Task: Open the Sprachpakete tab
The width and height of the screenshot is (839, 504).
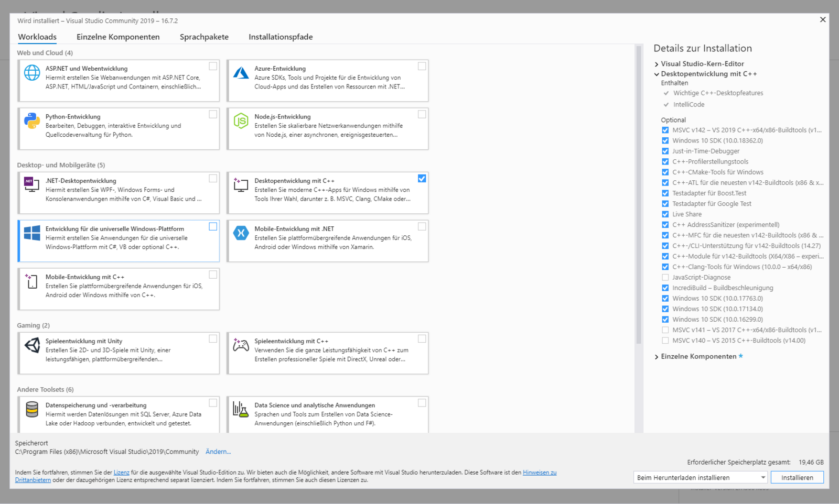Action: pyautogui.click(x=204, y=37)
